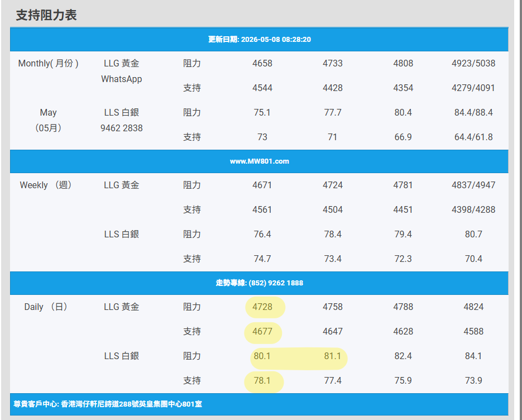Click daily gold support 4588
Screen dimensions: 522x420
473,331
